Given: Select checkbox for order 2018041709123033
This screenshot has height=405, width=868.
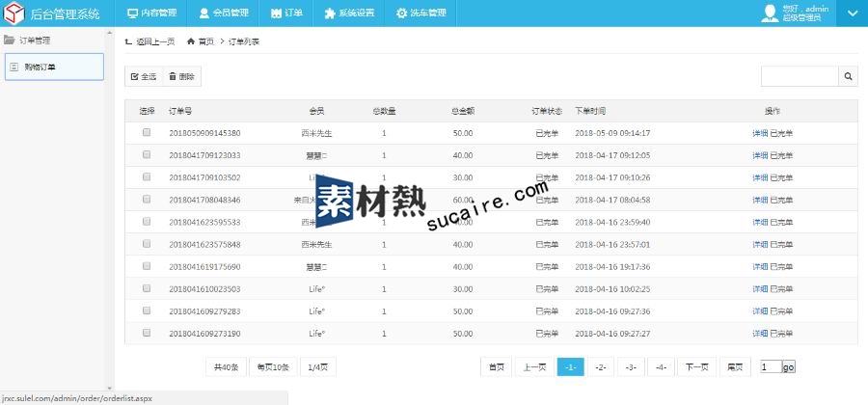Looking at the screenshot, I should [x=147, y=155].
